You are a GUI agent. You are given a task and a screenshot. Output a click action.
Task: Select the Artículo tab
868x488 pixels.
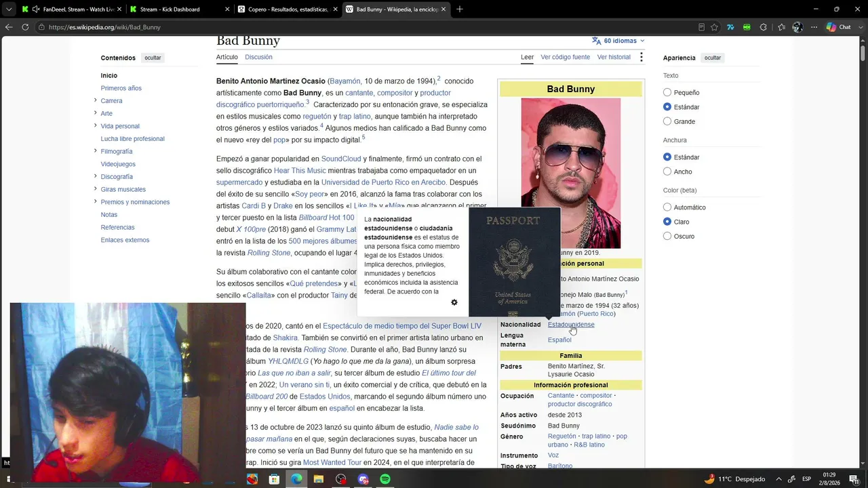click(227, 57)
